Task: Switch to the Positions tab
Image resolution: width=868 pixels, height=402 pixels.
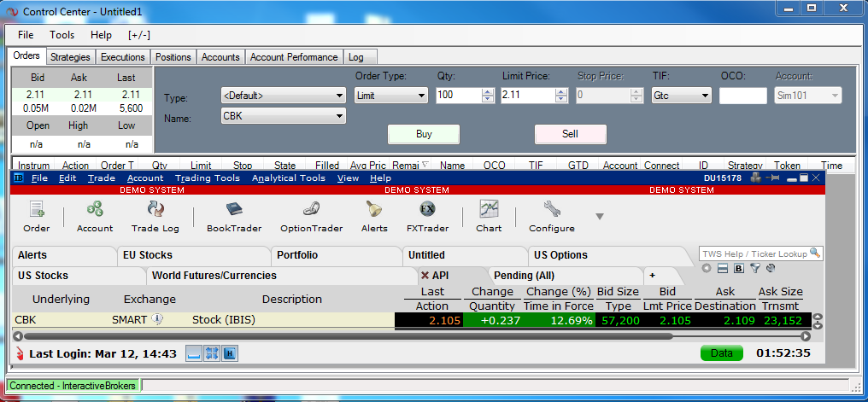Action: 173,57
